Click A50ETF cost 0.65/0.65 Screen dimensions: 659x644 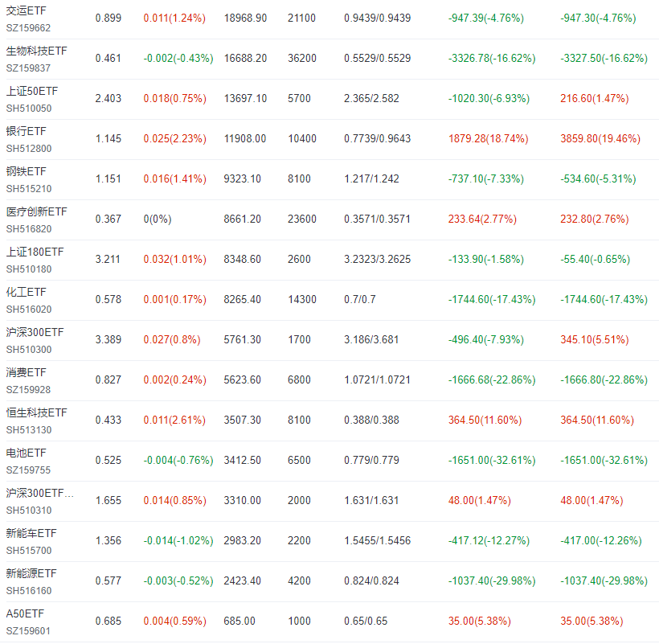365,621
